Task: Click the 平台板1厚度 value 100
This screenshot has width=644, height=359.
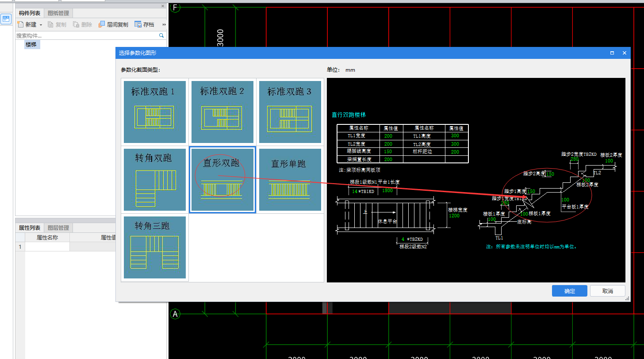Action: click(x=565, y=200)
